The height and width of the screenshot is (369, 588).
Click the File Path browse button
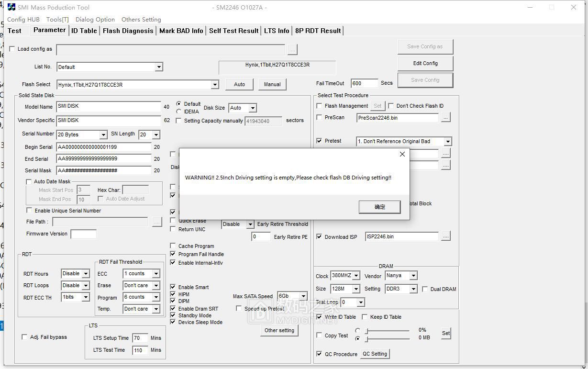click(x=157, y=222)
